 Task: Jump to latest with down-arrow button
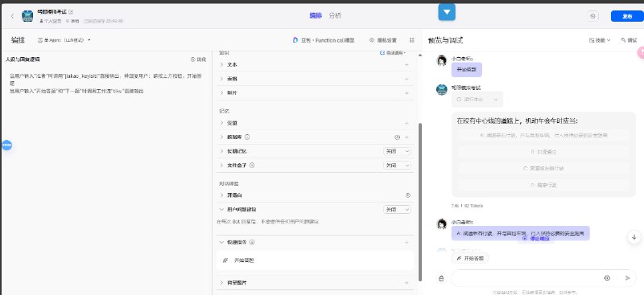(634, 237)
